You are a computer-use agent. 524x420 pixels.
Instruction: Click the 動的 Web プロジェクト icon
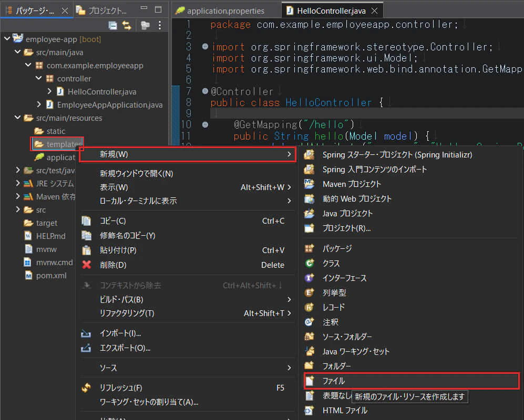click(x=309, y=198)
